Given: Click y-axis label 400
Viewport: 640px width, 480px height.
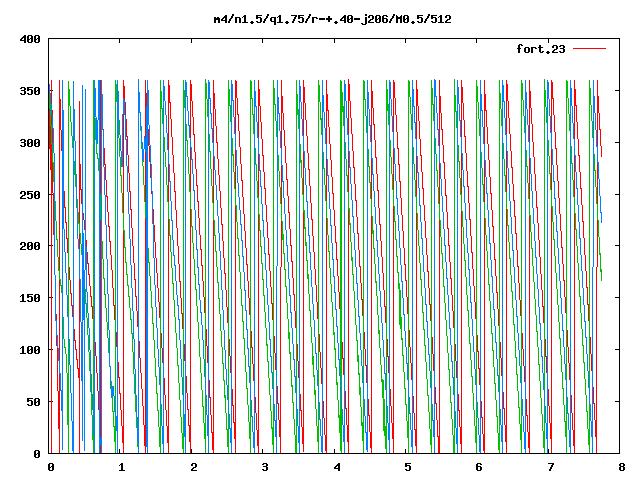Looking at the screenshot, I should (x=30, y=40).
